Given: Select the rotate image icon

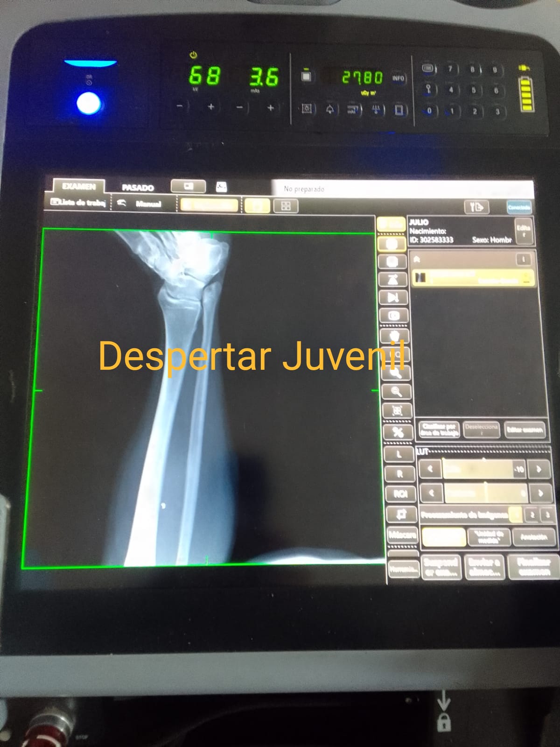Looking at the screenshot, I should pyautogui.click(x=393, y=280).
